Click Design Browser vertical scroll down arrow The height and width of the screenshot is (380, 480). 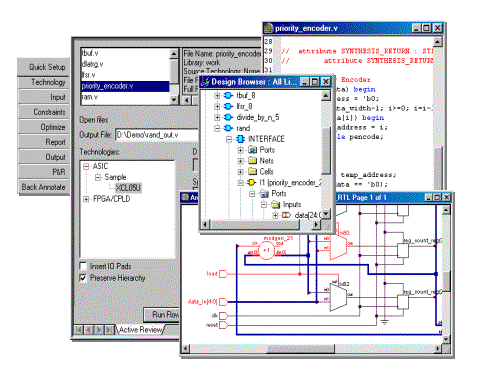pyautogui.click(x=326, y=214)
